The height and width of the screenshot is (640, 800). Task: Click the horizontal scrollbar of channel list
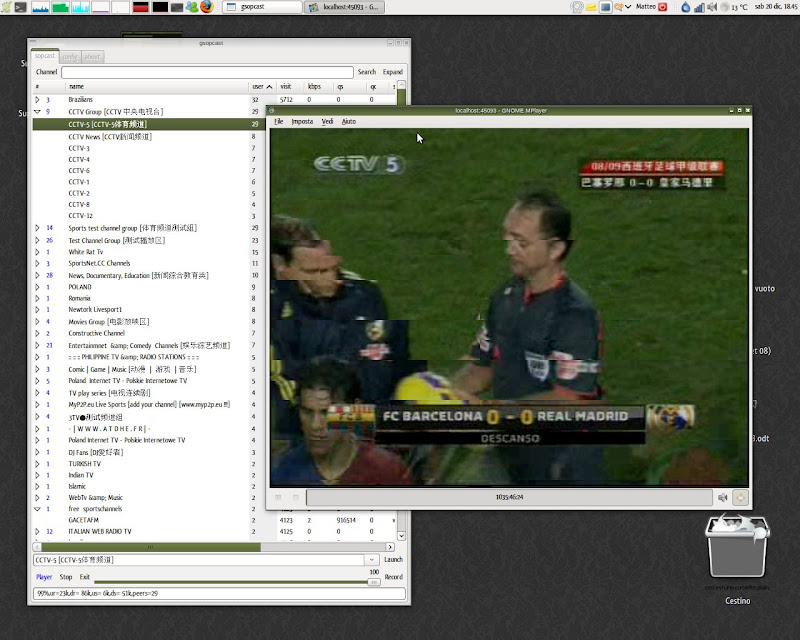coord(213,547)
